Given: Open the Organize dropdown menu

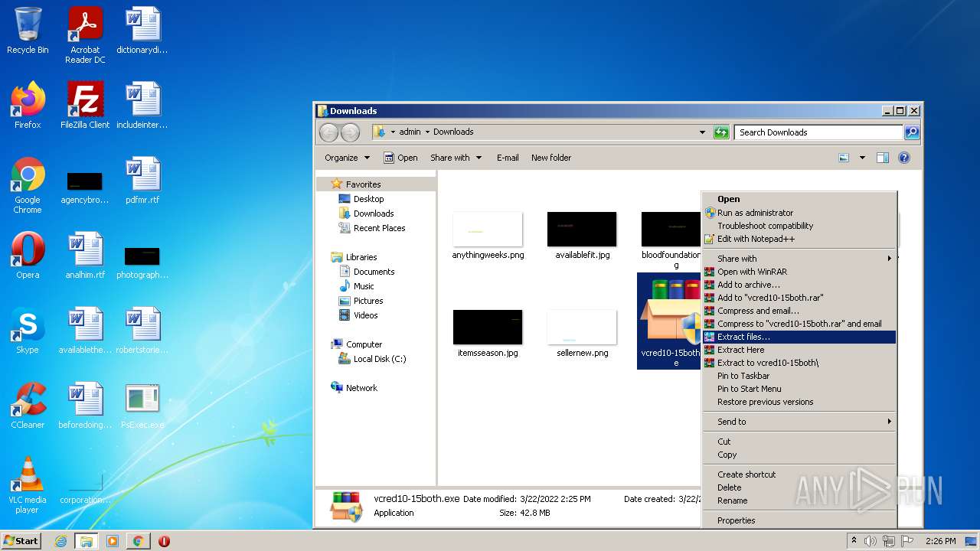Looking at the screenshot, I should point(347,158).
